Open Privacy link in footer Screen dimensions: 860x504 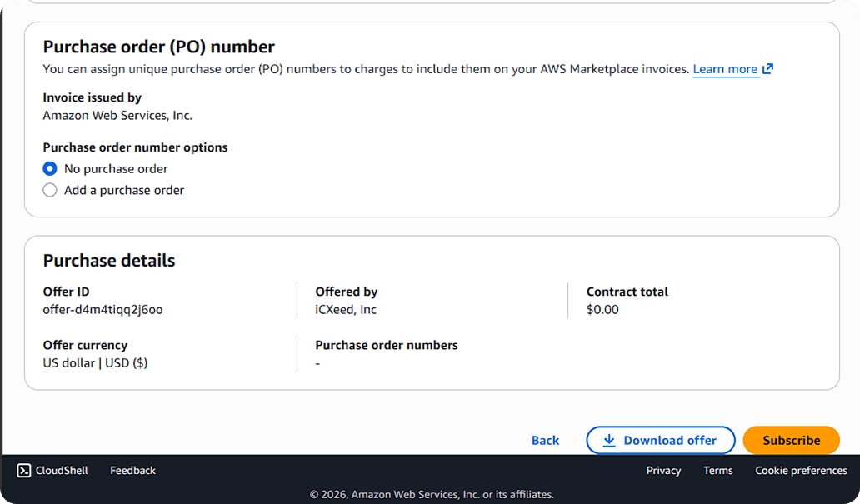(x=663, y=471)
